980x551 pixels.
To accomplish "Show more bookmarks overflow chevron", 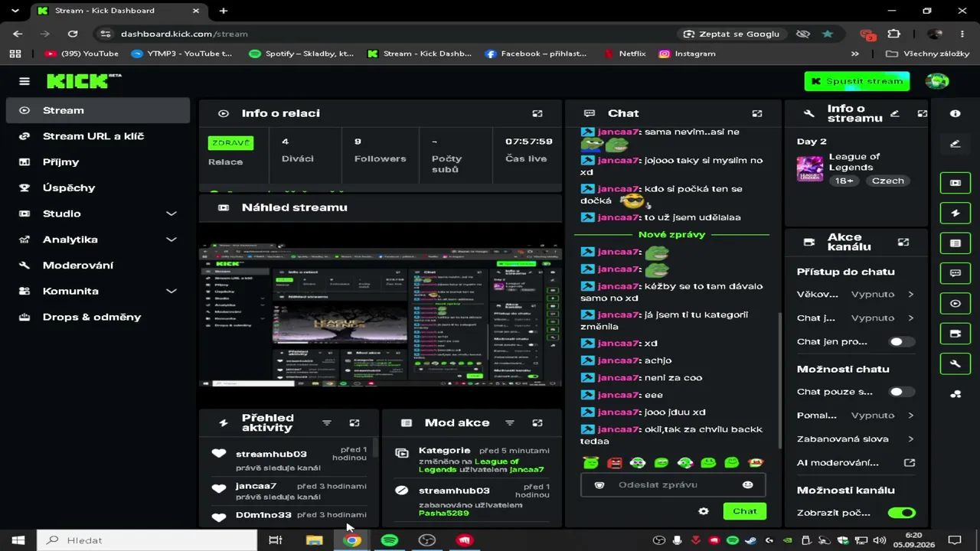I will pos(854,54).
